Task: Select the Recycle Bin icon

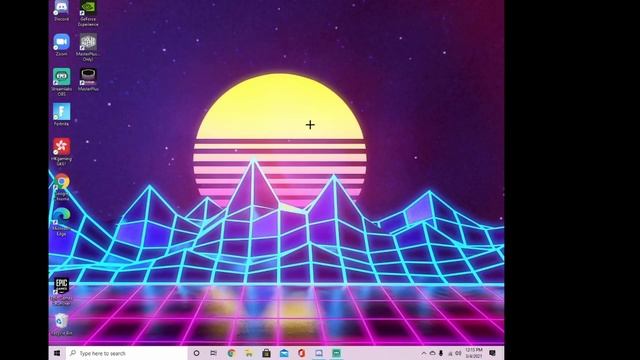Action: tap(62, 324)
